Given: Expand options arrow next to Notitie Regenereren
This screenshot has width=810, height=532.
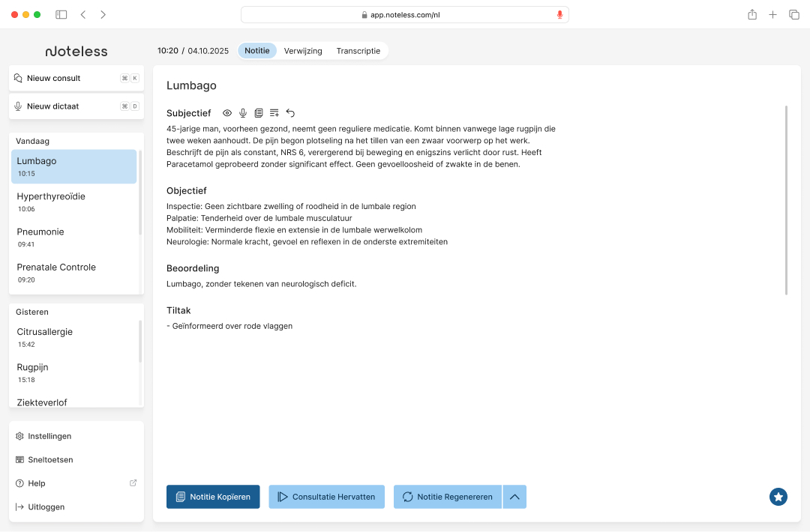Looking at the screenshot, I should click(514, 497).
